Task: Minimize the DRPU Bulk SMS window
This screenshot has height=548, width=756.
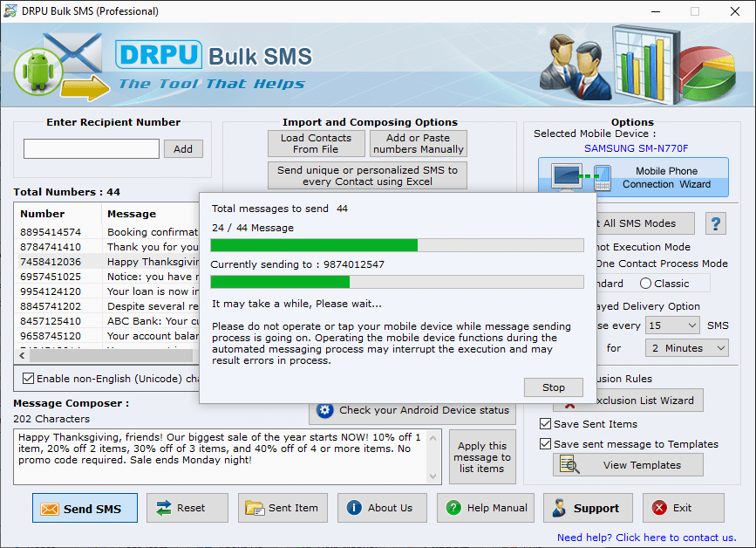Action: pos(656,11)
